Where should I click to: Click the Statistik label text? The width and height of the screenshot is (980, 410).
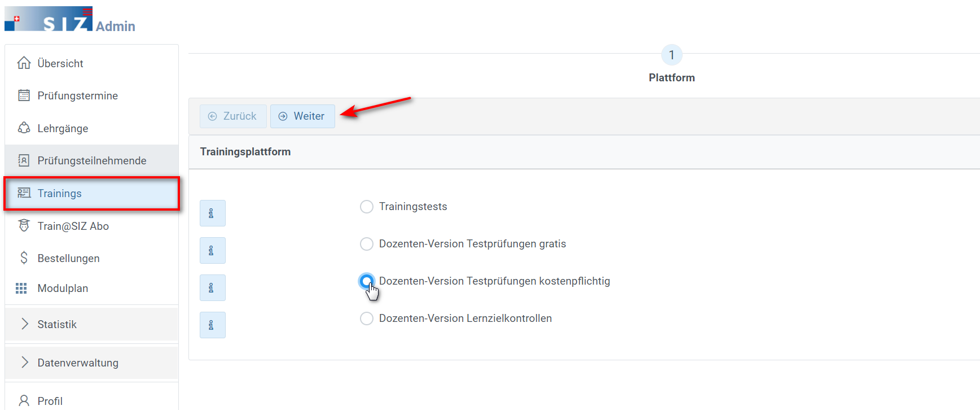[57, 324]
